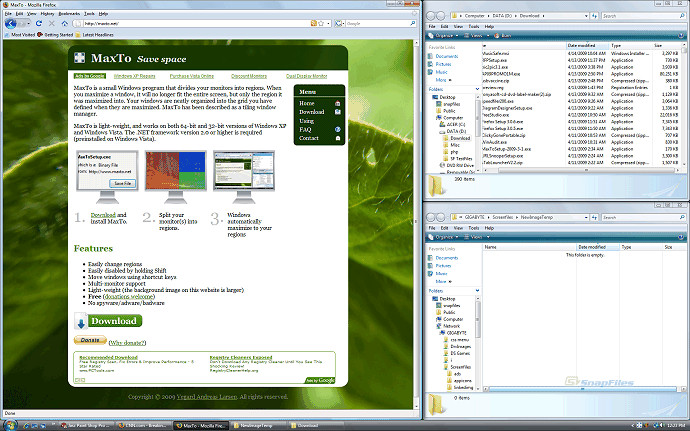The image size is (690, 431).
Task: Open Firefox Bookmarks menu
Action: click(x=69, y=14)
